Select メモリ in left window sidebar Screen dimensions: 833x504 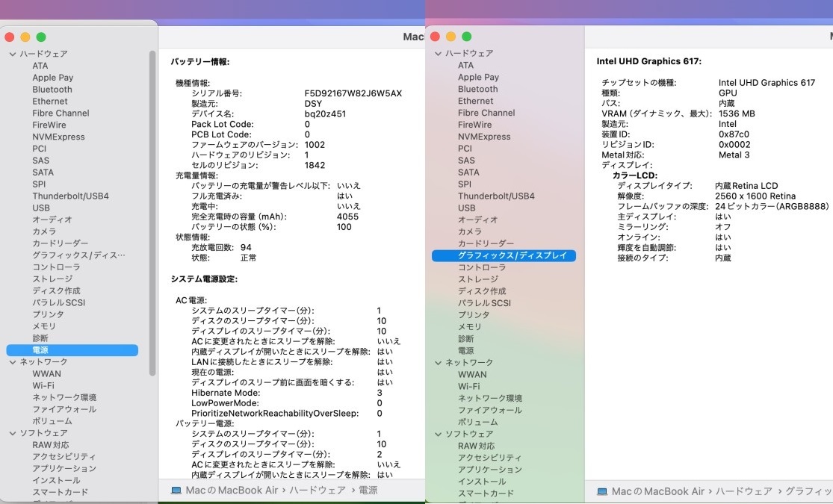[43, 326]
